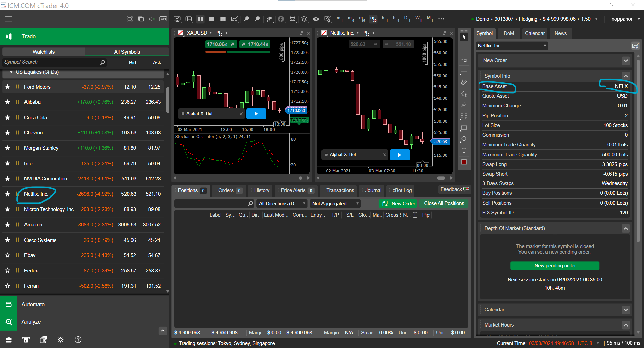Click the zoom in magnifier
644x348 pixels.
(257, 19)
